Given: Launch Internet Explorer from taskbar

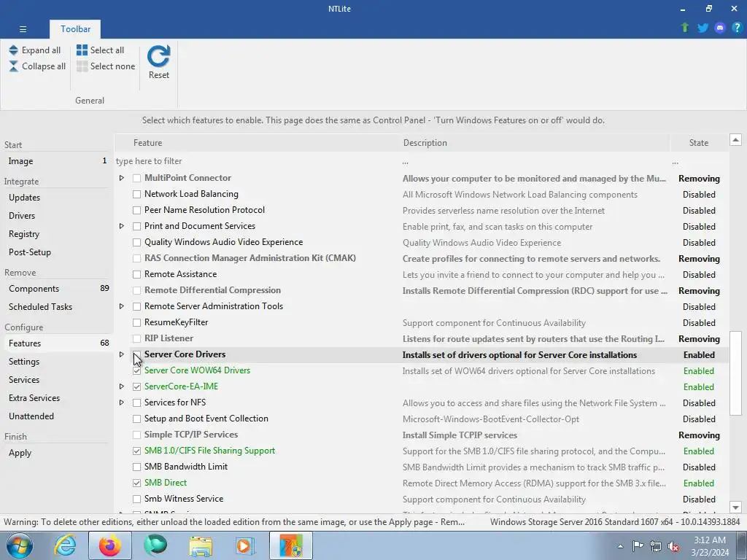Looking at the screenshot, I should (65, 545).
